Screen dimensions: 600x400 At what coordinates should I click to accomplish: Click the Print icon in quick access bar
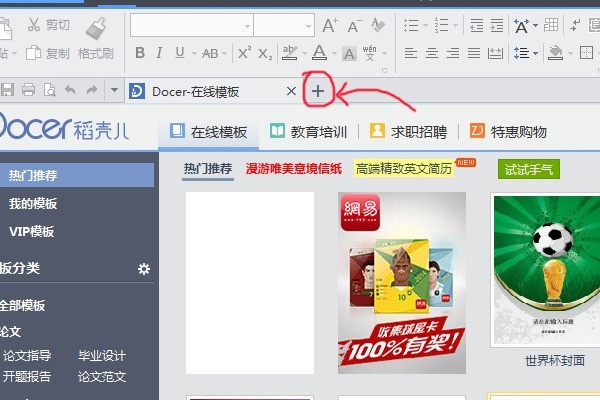28,90
